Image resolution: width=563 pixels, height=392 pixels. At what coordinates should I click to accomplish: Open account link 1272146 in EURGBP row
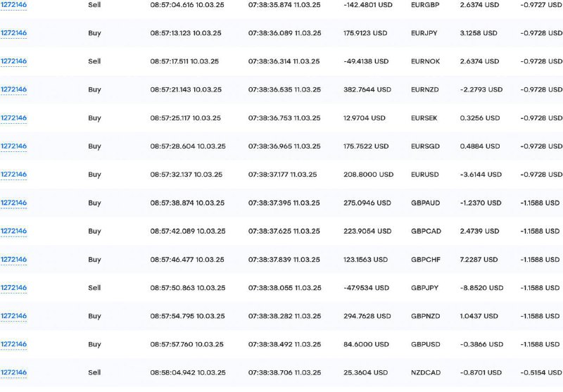coord(13,5)
